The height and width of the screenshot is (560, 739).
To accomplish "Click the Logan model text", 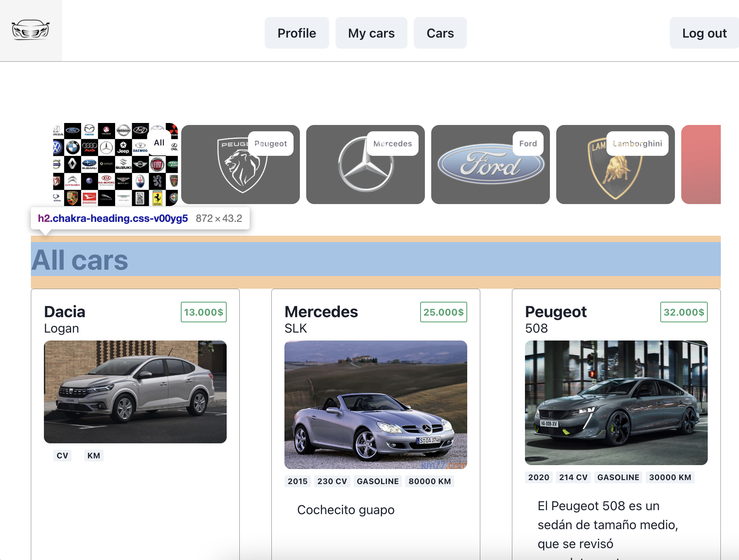I will tap(62, 328).
